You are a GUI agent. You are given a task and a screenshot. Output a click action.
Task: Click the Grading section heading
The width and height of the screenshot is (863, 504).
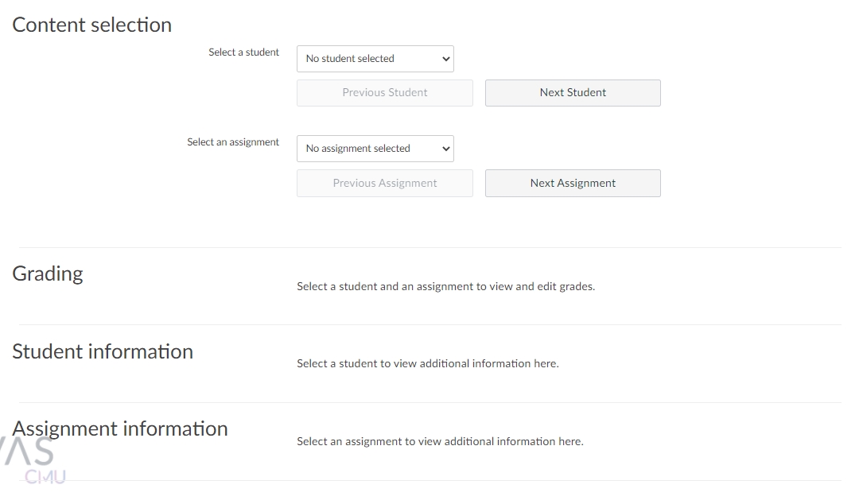pyautogui.click(x=48, y=273)
